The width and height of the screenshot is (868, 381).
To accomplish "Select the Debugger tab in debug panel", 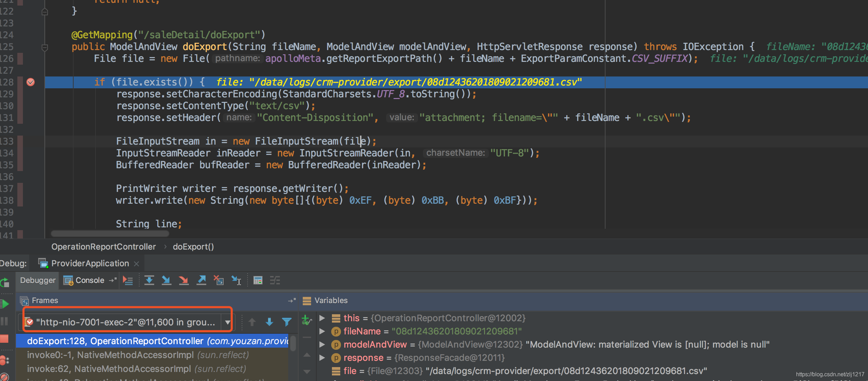I will (37, 280).
